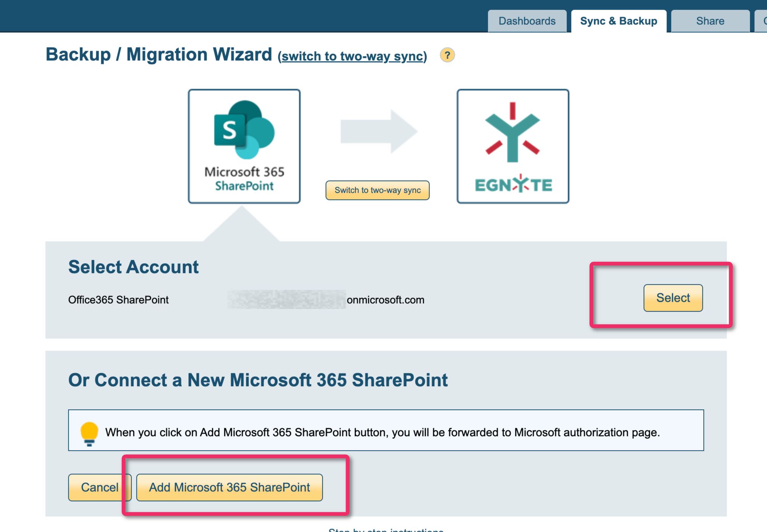The height and width of the screenshot is (532, 767).
Task: Click the lightbulb tip icon
Action: click(89, 434)
